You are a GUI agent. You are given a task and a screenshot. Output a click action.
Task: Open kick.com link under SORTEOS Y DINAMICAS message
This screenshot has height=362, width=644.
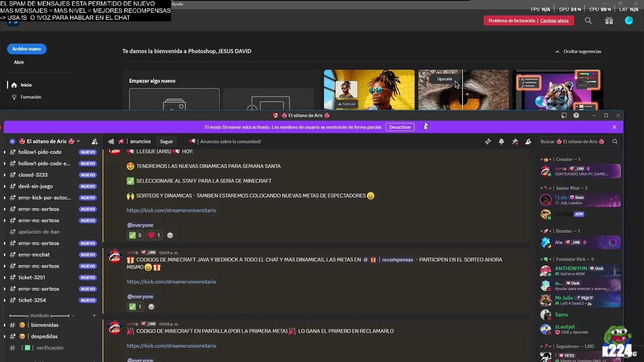[x=171, y=210]
